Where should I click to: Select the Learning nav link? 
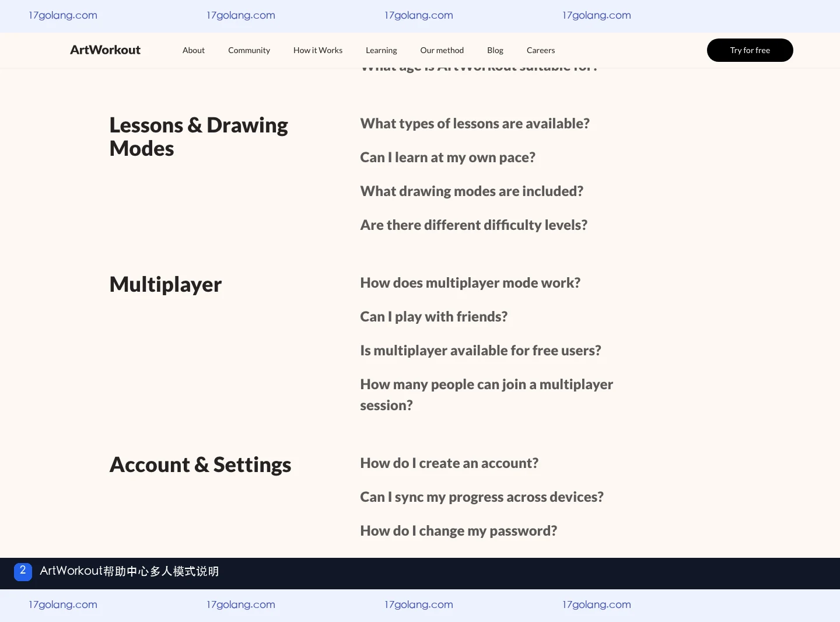coord(381,50)
